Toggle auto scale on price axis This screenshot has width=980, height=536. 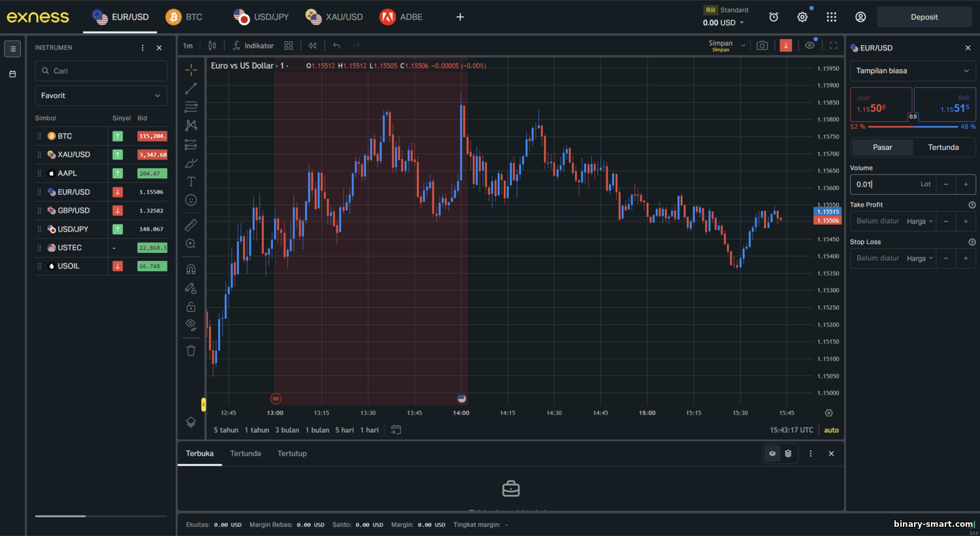(x=831, y=430)
